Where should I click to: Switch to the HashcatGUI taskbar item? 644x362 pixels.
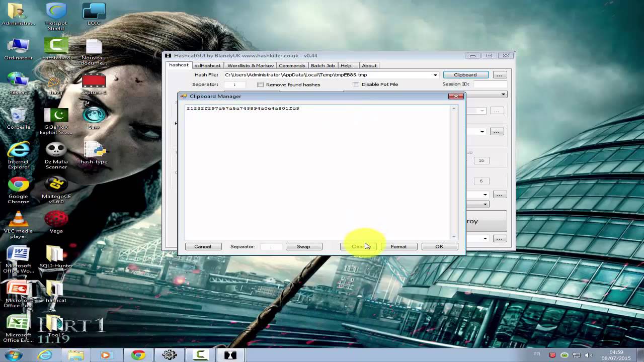click(230, 354)
